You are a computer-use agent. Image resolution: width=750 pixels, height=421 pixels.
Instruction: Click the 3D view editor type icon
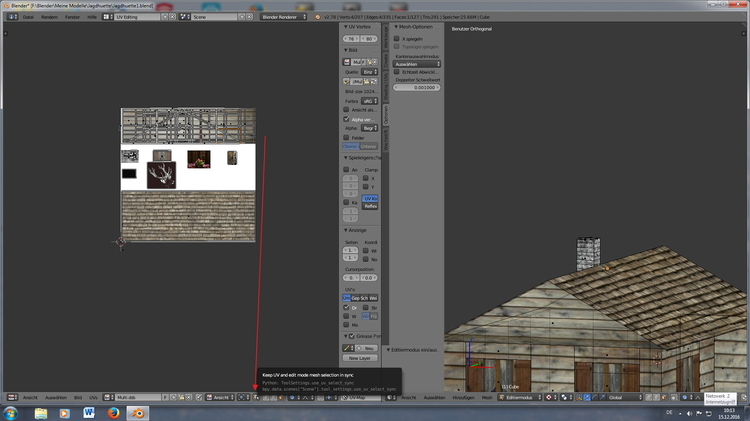(x=391, y=398)
